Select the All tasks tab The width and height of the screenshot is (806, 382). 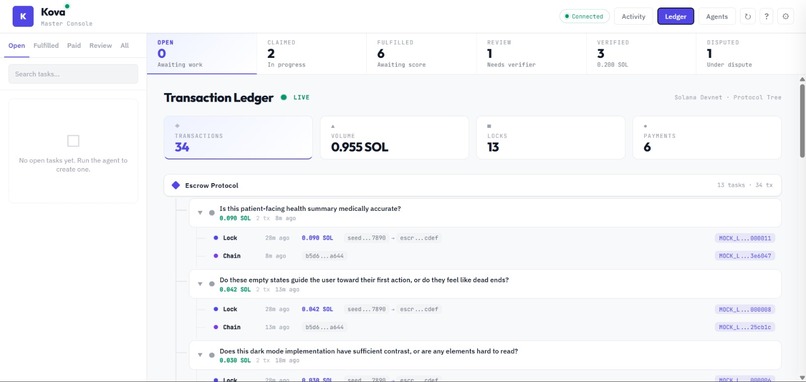(x=124, y=46)
